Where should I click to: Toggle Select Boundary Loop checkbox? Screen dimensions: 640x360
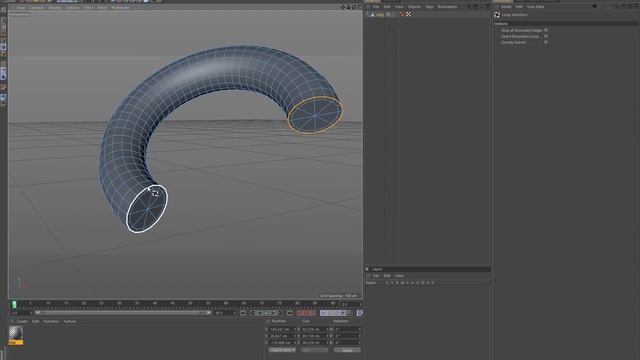point(546,36)
